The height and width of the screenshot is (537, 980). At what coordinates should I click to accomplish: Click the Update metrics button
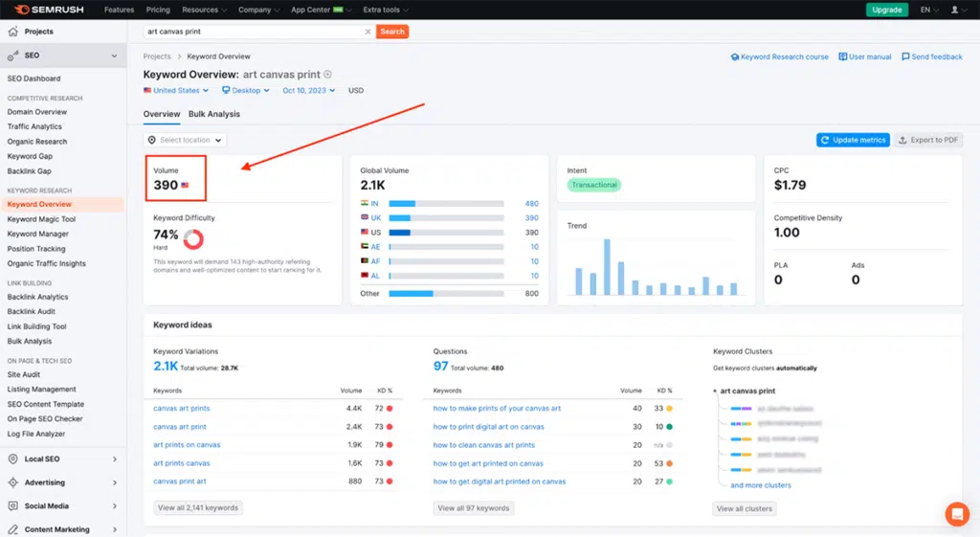click(853, 140)
